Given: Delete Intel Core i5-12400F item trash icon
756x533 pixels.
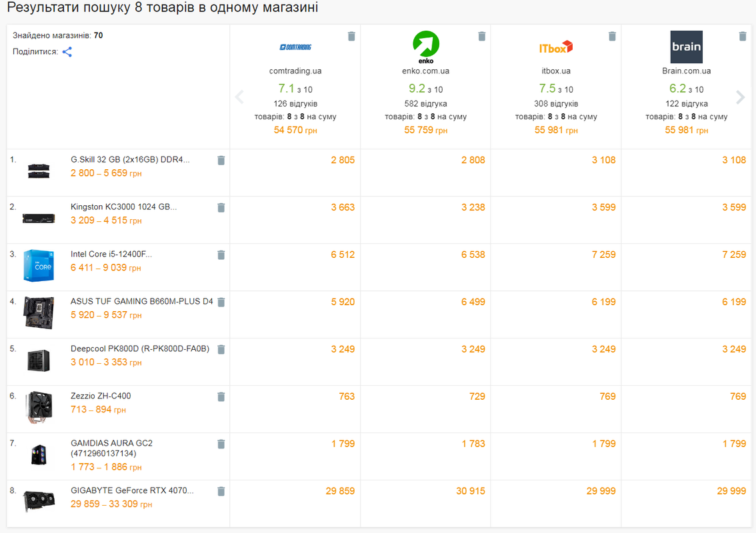Looking at the screenshot, I should (221, 255).
